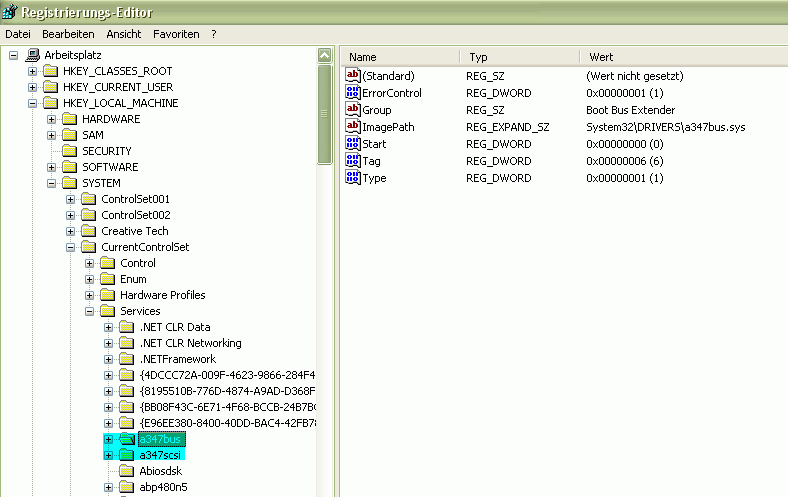Select the .NET CLR Networking key

click(x=190, y=343)
